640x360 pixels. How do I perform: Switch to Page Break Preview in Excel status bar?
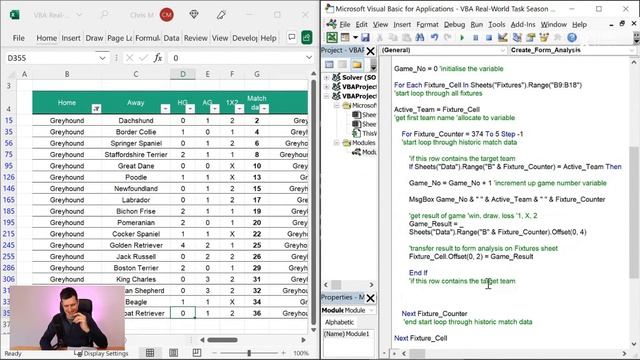(x=197, y=353)
